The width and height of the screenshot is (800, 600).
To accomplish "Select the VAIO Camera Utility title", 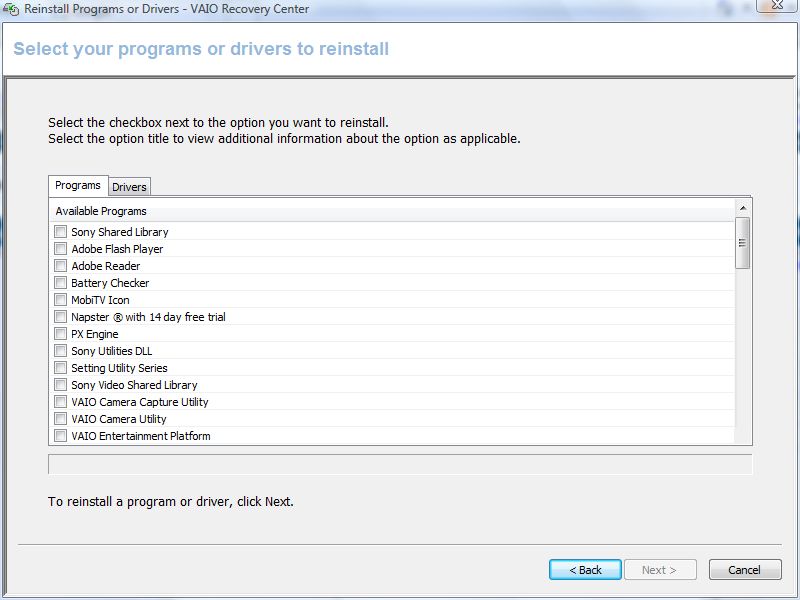I will 119,419.
